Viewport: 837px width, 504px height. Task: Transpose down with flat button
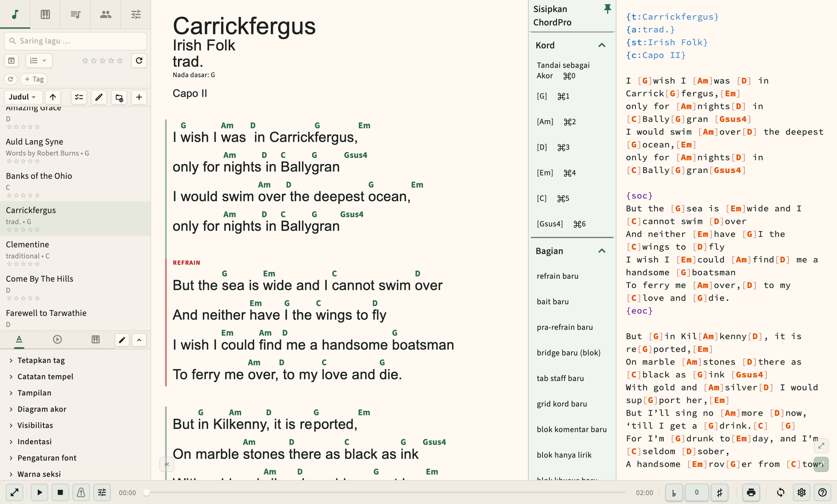click(674, 492)
